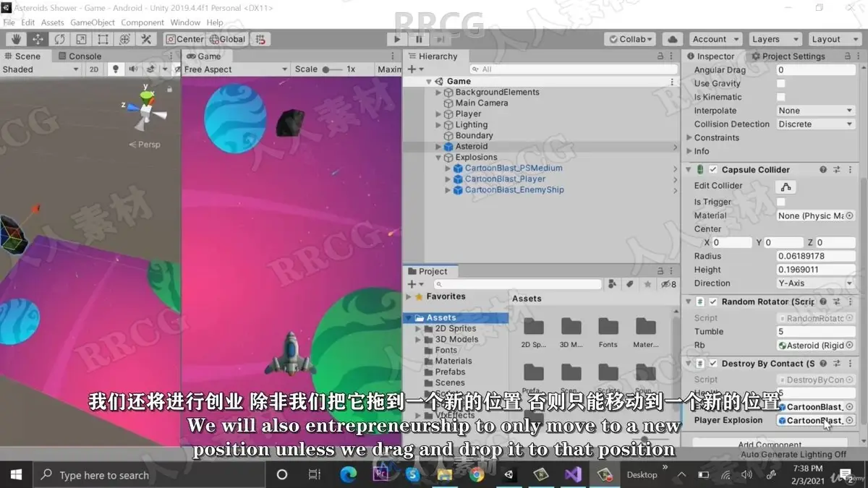This screenshot has width=868, height=488.
Task: Toggle Scene audio speaker icon
Action: coord(133,69)
